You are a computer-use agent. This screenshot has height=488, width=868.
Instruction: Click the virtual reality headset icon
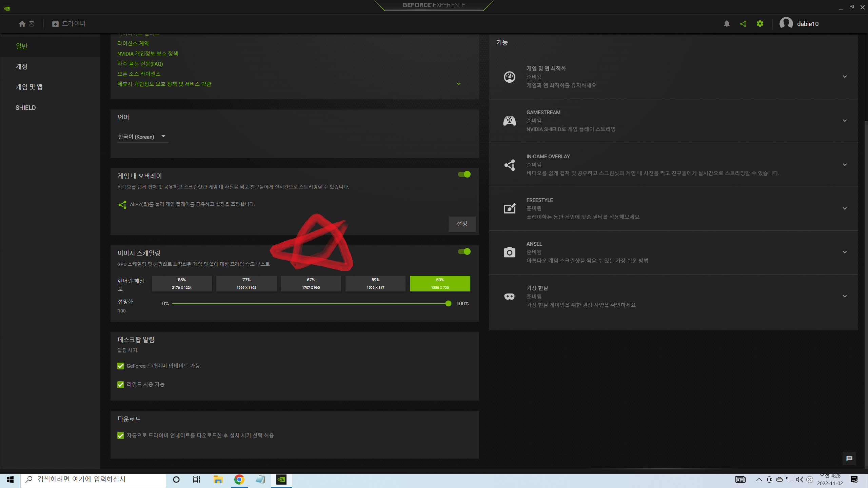[x=509, y=297]
